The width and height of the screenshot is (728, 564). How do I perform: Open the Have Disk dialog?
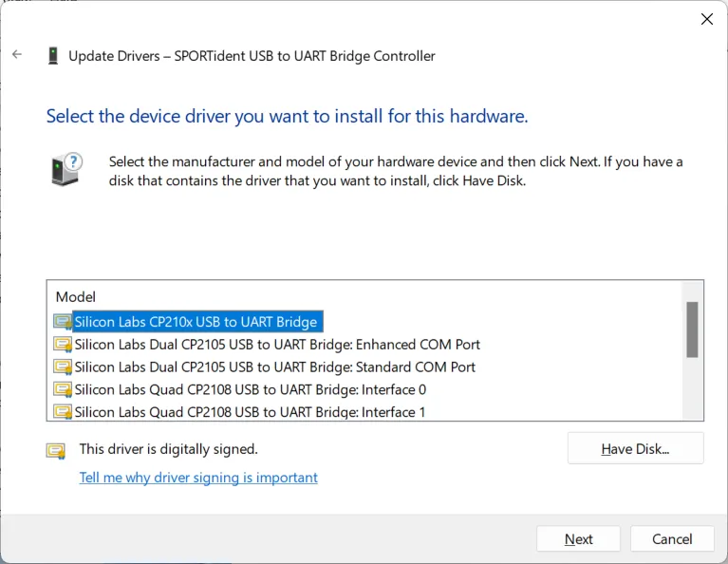coord(635,449)
